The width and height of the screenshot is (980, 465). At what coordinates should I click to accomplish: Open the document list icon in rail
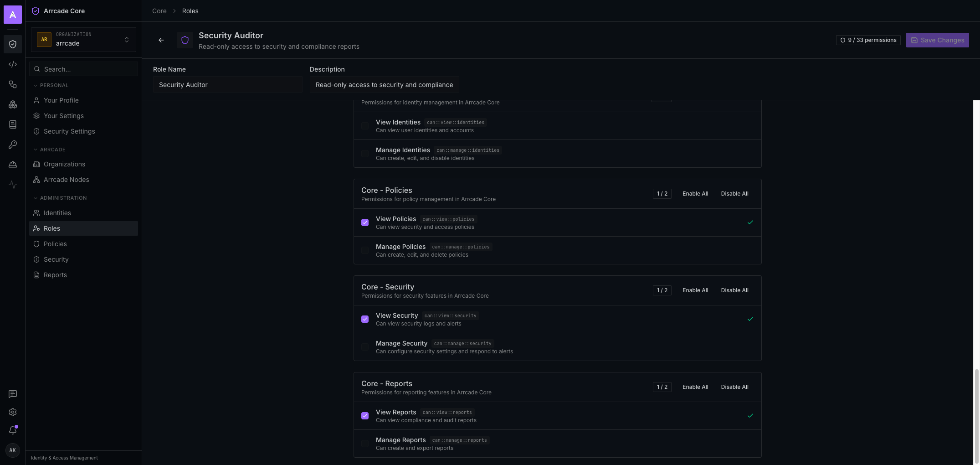tap(13, 124)
